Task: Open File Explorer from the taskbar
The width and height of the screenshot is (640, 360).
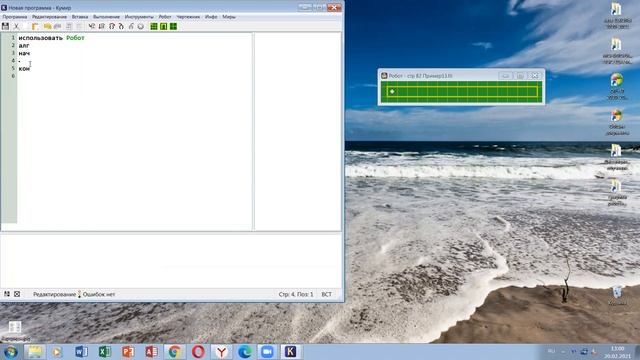Action: tap(35, 351)
